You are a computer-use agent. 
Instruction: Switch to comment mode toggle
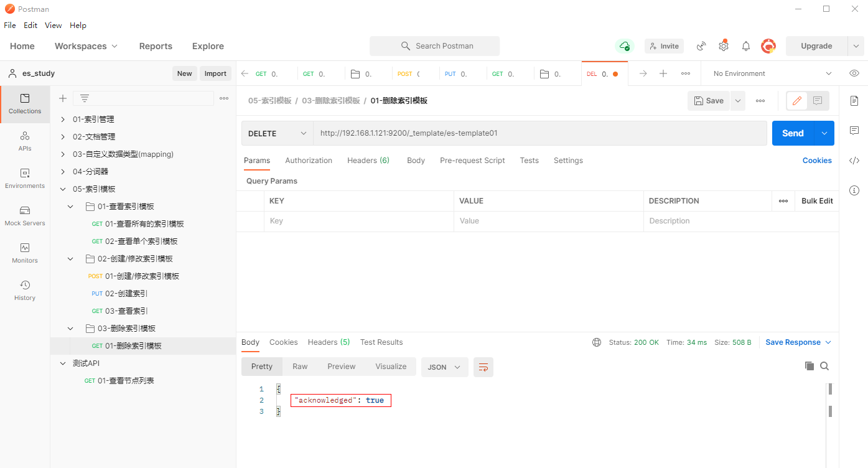[x=818, y=101]
